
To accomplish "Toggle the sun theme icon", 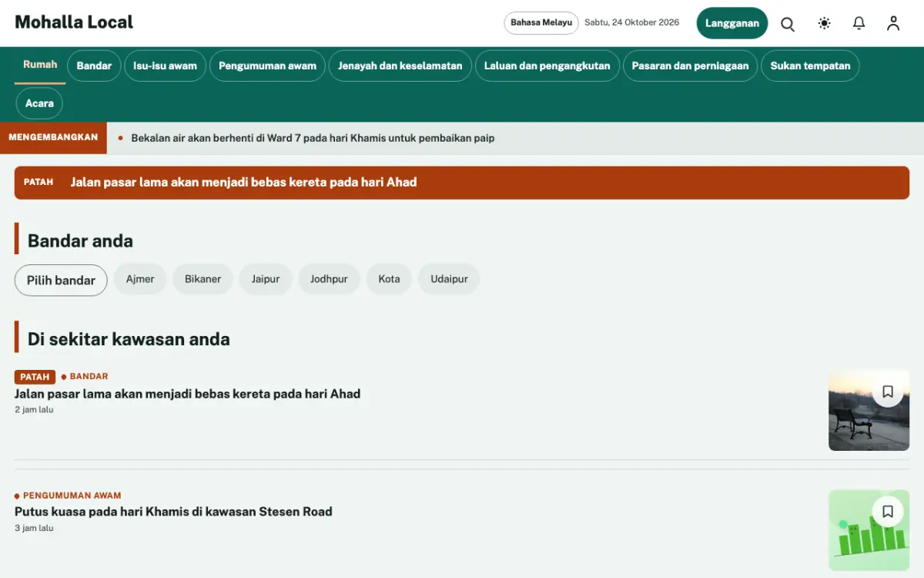I will [825, 23].
